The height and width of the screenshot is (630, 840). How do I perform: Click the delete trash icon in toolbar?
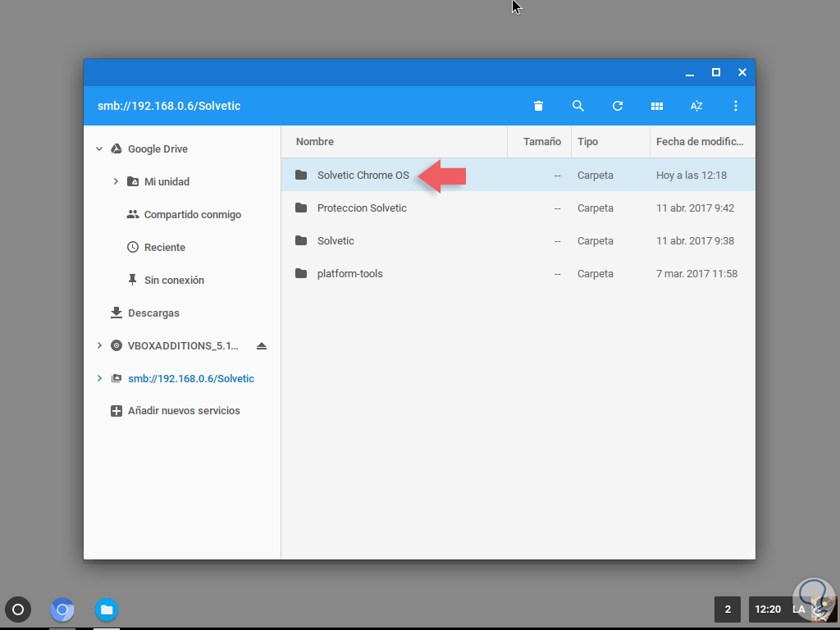(x=538, y=106)
